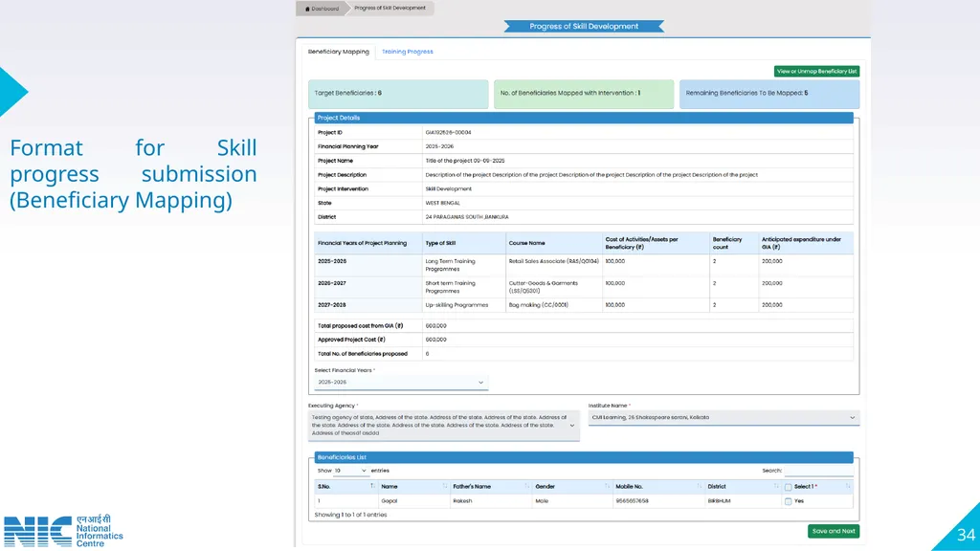Click the Beneficiaries List section header
Image resolution: width=980 pixels, height=551 pixels.
[x=584, y=457]
